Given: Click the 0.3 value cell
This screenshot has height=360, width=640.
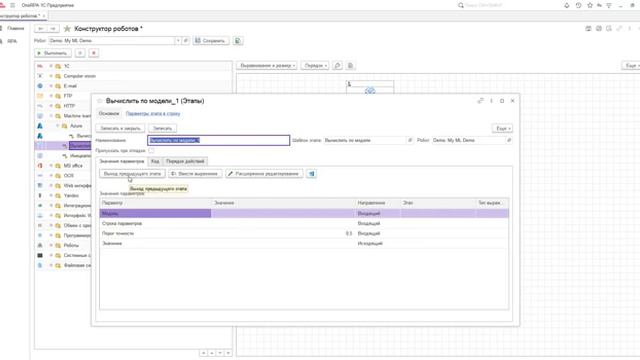Looking at the screenshot, I should [x=283, y=233].
